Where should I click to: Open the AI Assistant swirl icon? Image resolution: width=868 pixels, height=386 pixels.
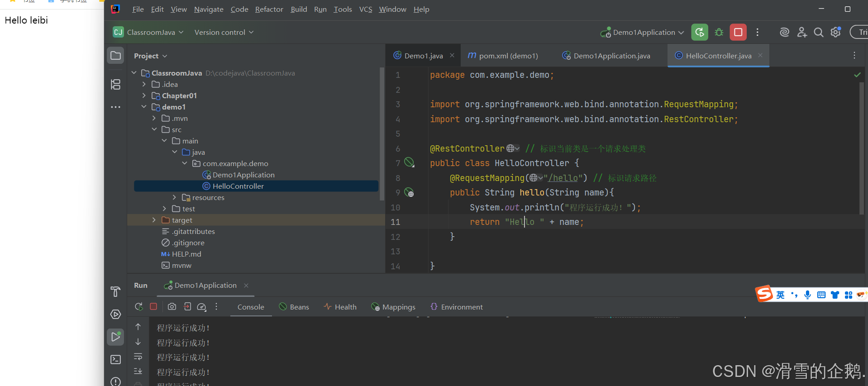(x=785, y=32)
